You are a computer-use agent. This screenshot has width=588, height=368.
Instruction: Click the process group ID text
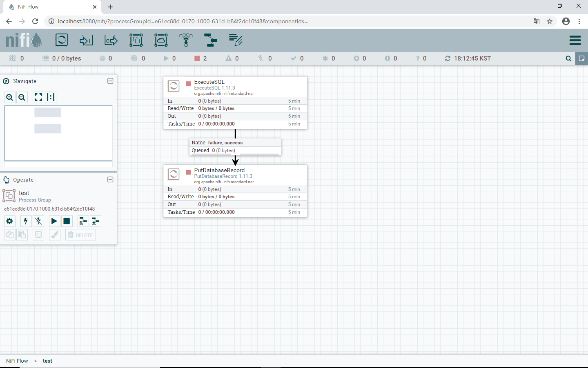[49, 209]
